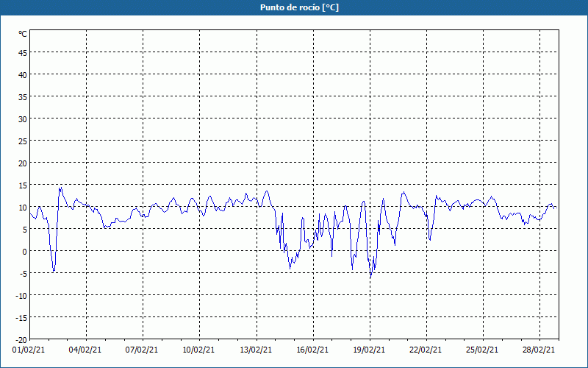Click the 16/02/21 date label
The image size is (588, 368).
pos(312,350)
